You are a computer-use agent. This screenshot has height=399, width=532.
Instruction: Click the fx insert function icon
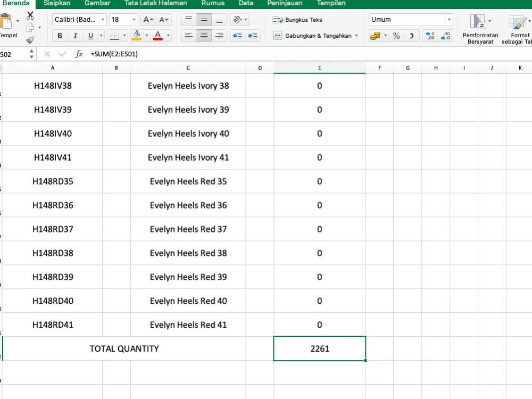coord(79,54)
